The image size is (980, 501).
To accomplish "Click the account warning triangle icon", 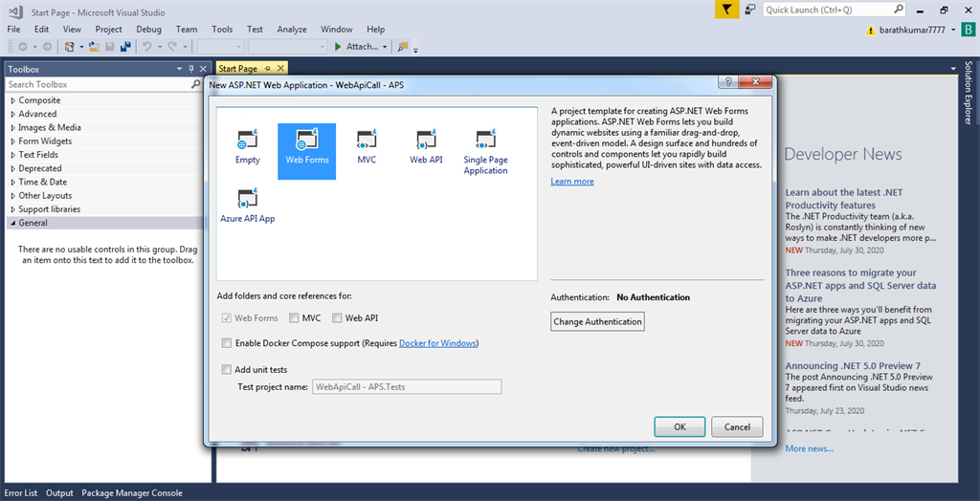I will point(871,30).
